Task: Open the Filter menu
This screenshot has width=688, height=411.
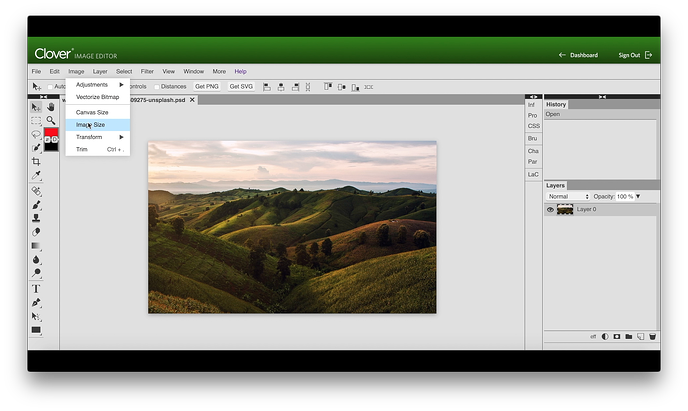Action: pyautogui.click(x=147, y=71)
